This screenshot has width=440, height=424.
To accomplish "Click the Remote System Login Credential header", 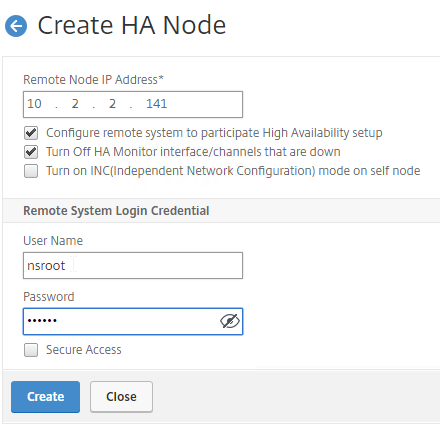I will 116,211.
